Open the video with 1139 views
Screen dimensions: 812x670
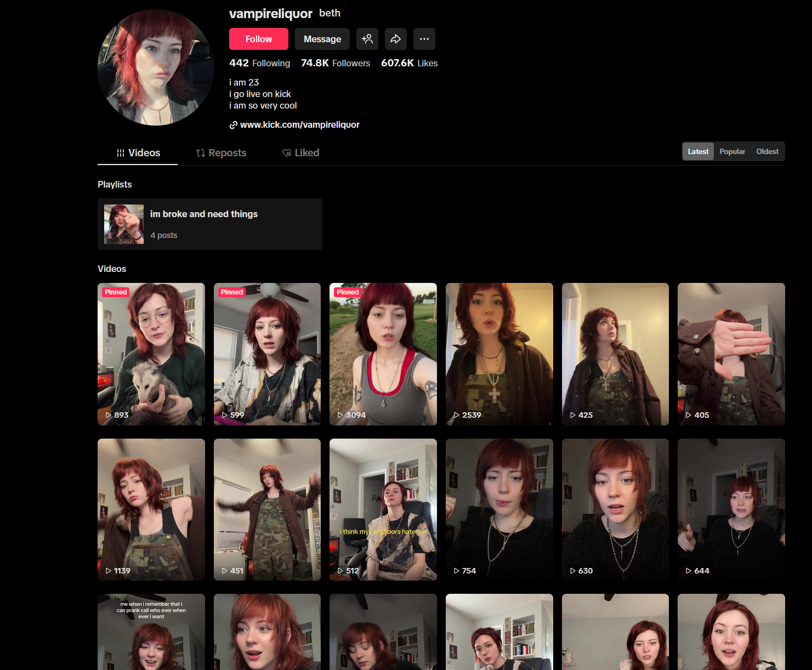(151, 509)
